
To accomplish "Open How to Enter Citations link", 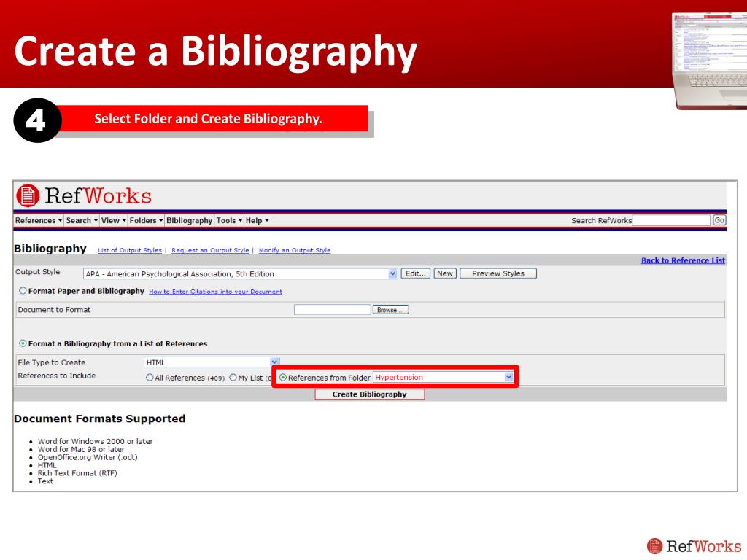I will [x=215, y=292].
